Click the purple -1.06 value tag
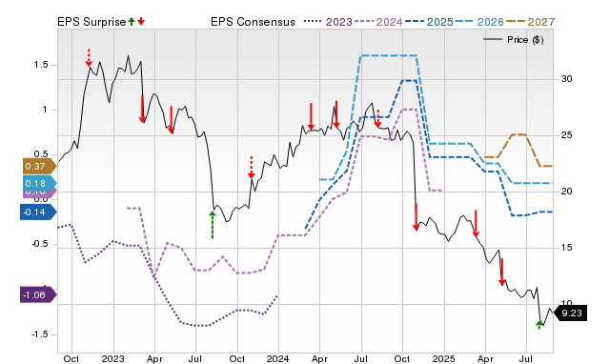Screen dimensions: 610x364 [x=38, y=294]
